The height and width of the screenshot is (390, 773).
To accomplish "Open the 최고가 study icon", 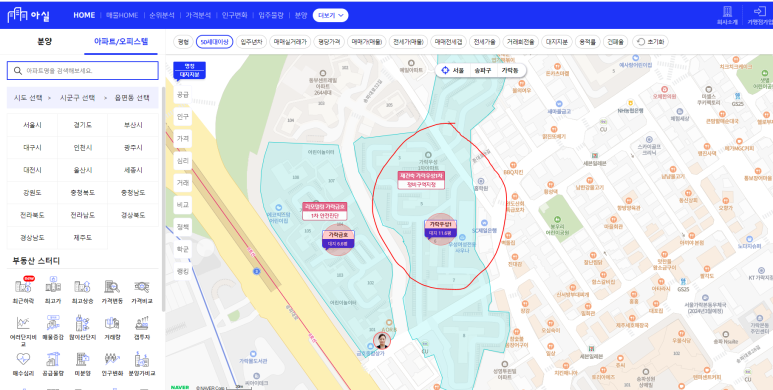I will tap(53, 286).
